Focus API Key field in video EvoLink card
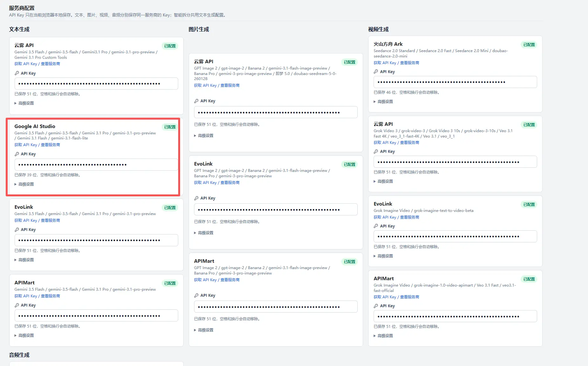588x366 pixels. [x=455, y=236]
